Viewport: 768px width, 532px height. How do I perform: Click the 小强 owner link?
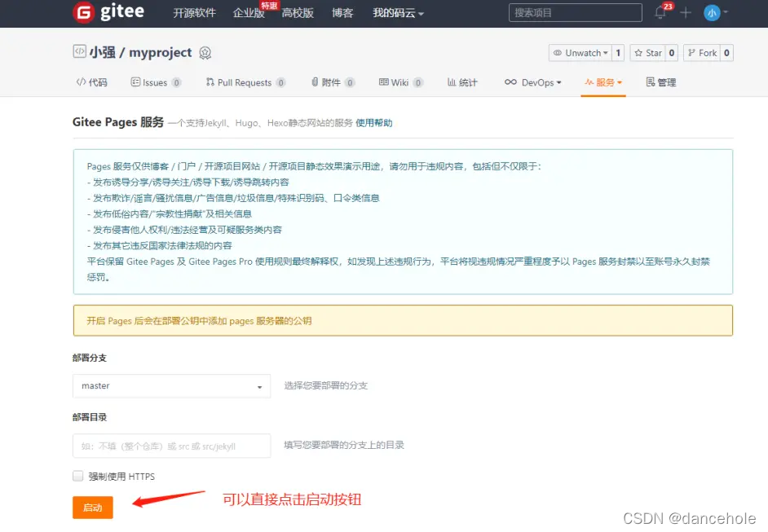click(103, 52)
